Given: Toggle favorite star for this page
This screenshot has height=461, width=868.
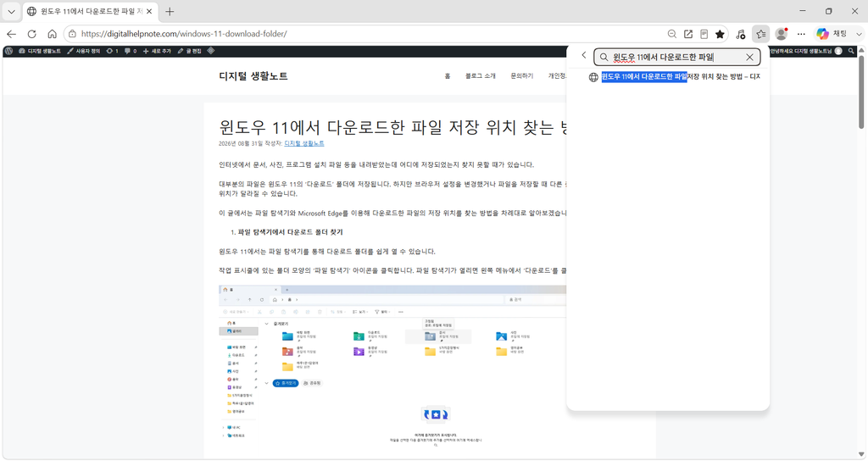Looking at the screenshot, I should click(x=720, y=34).
